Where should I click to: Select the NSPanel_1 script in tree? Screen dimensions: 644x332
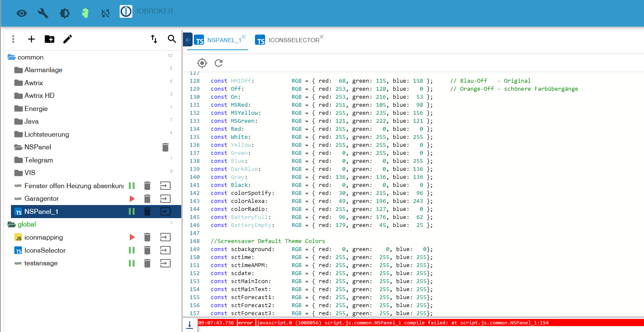41,212
